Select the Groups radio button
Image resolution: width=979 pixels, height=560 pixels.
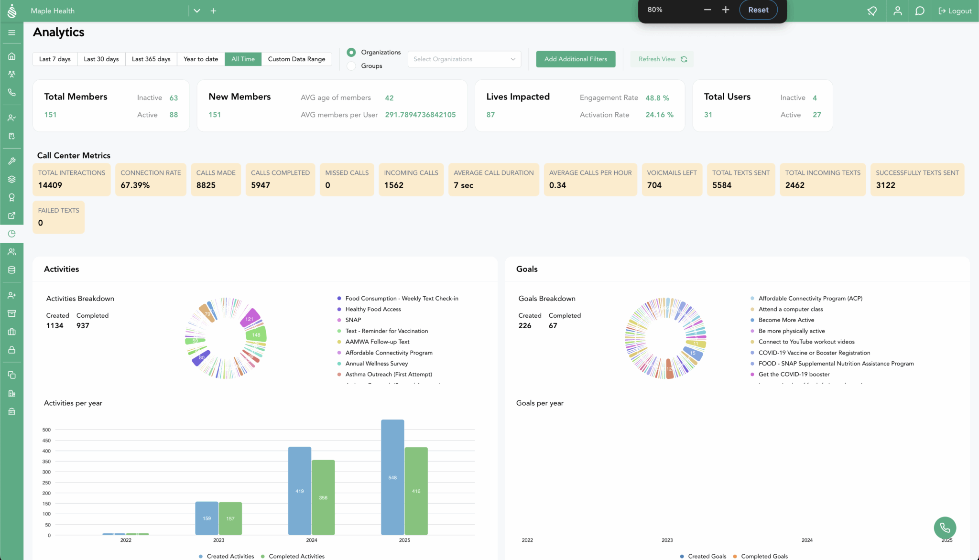[351, 66]
